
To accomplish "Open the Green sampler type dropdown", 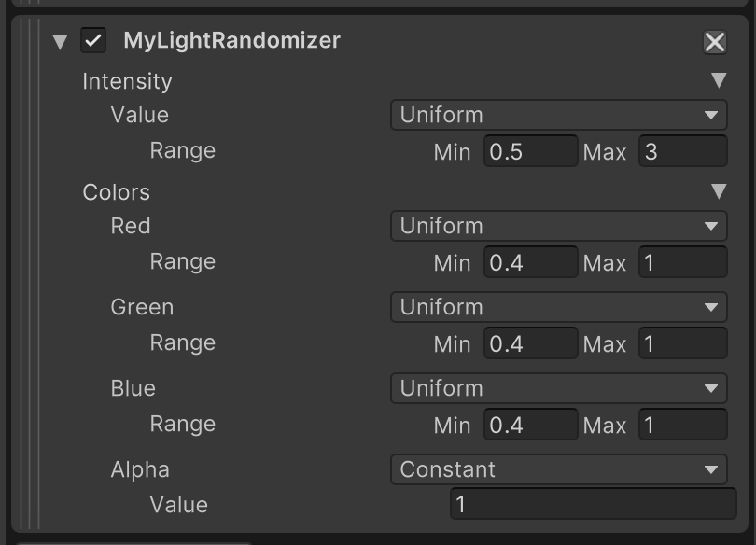I will click(558, 308).
